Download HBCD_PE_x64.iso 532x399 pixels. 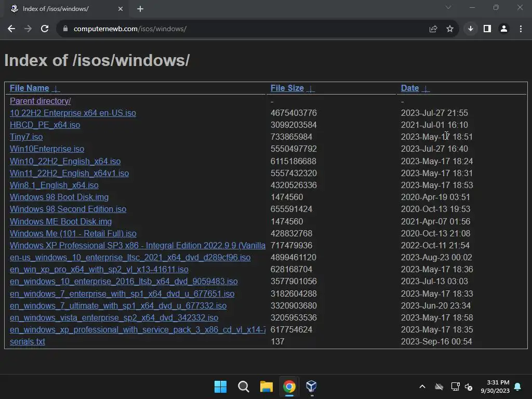pyautogui.click(x=45, y=125)
